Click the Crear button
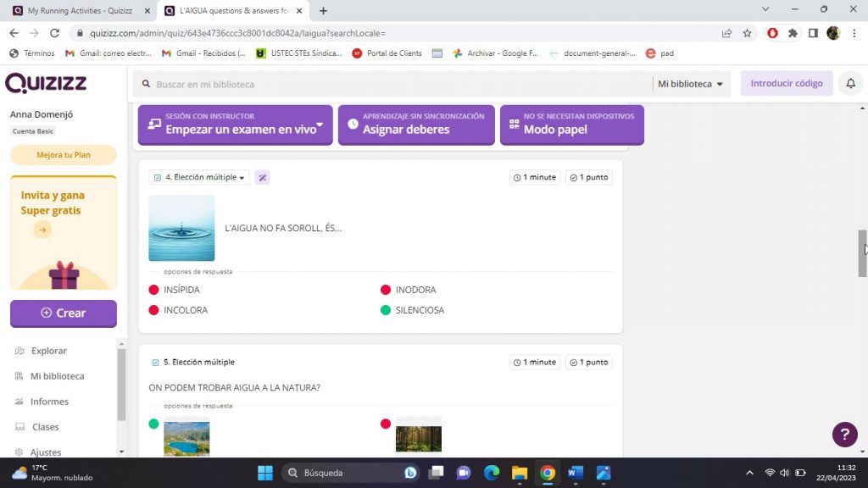 pos(63,313)
